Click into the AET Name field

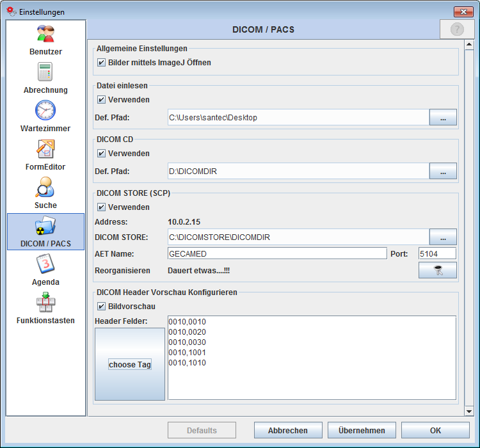(276, 253)
